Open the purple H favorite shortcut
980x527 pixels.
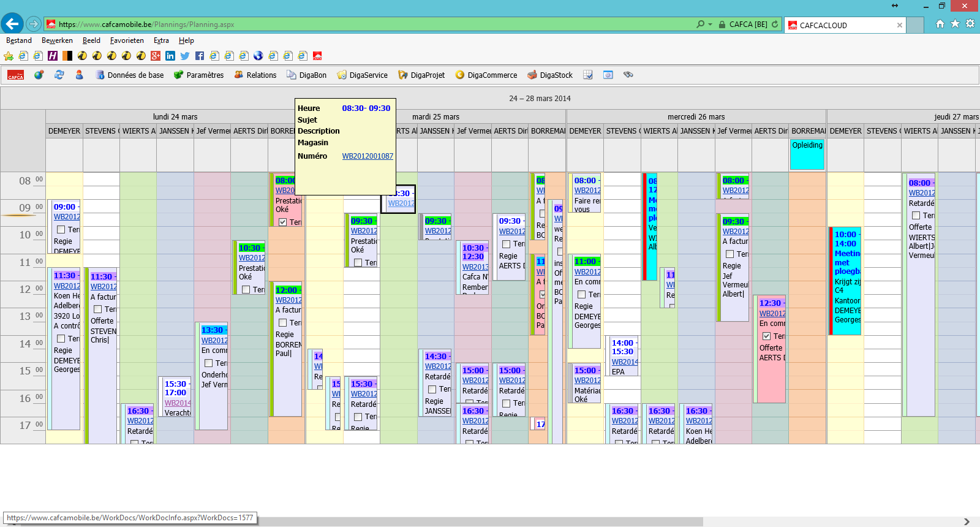click(53, 56)
